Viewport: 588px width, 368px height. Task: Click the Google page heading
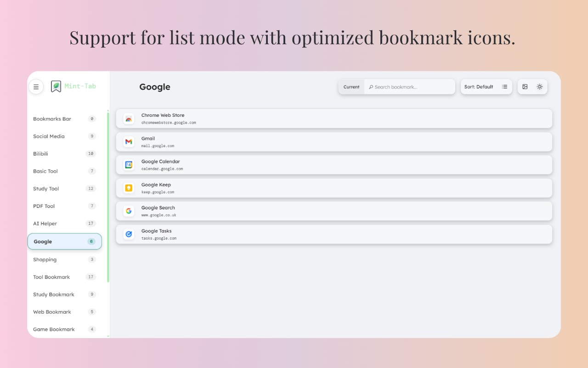pos(155,87)
